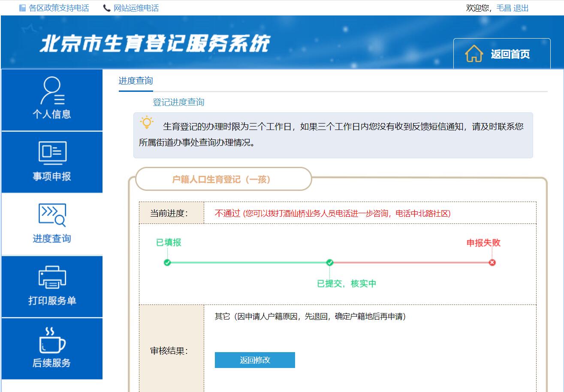Click the red 不通过 status message
This screenshot has width=564, height=392.
click(x=332, y=214)
